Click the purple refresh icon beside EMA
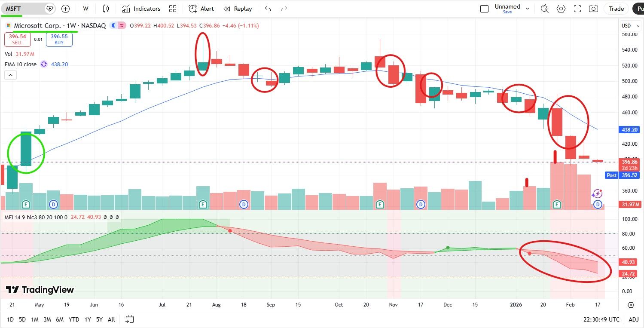 (x=44, y=64)
